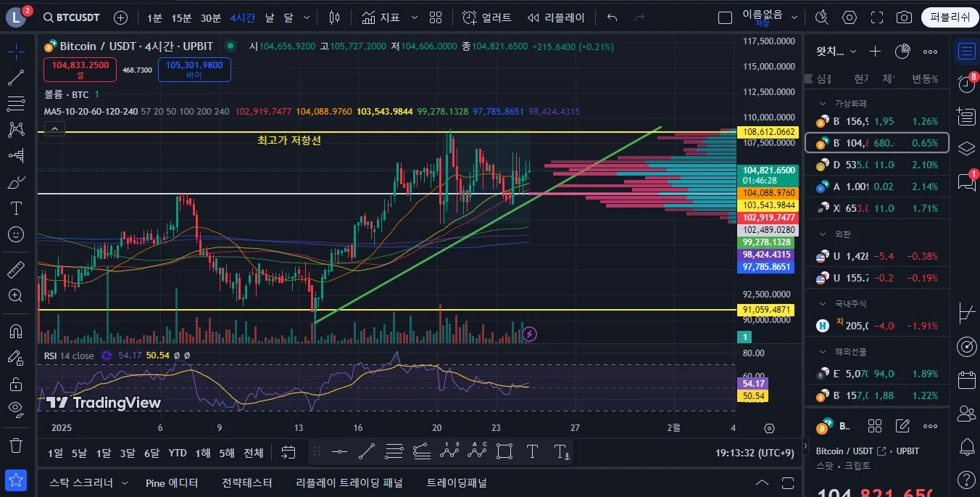
Task: Start bar replay with 리플레이
Action: (x=556, y=17)
